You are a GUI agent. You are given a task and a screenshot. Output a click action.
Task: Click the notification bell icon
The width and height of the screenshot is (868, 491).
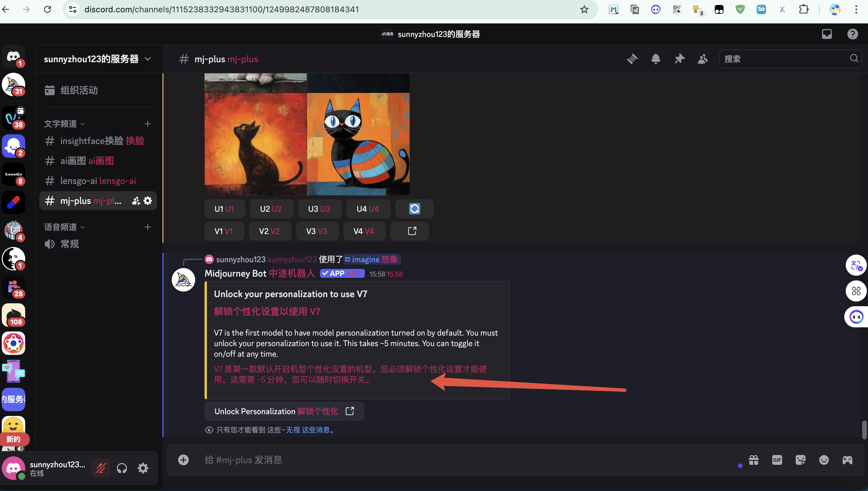(x=656, y=59)
